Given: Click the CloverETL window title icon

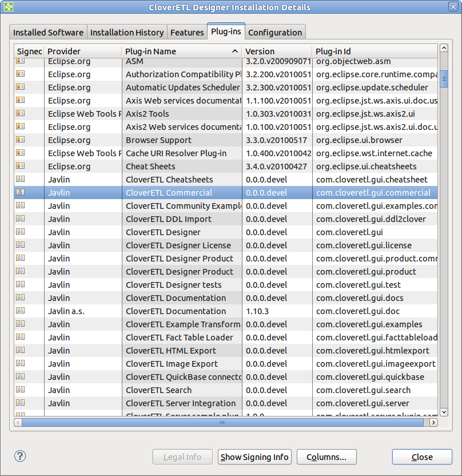Looking at the screenshot, I should 9,7.
